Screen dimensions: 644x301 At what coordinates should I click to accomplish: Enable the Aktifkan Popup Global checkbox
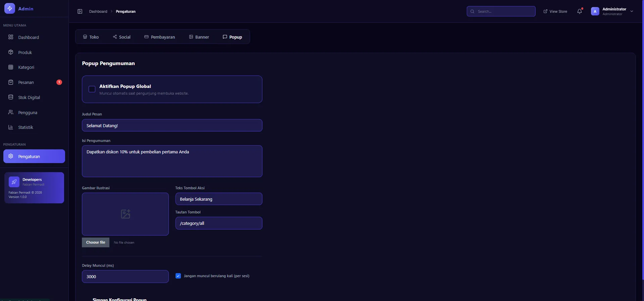tap(92, 89)
